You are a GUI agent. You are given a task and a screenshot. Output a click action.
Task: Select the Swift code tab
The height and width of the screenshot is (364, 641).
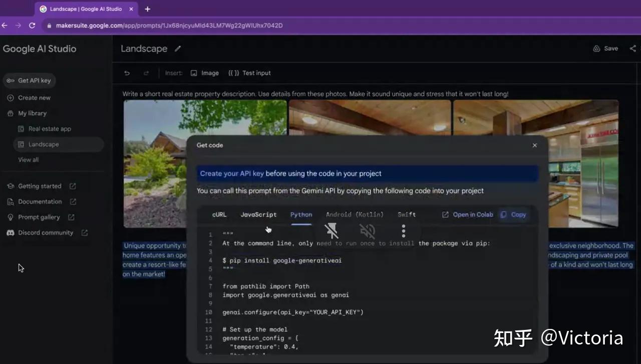[406, 214]
